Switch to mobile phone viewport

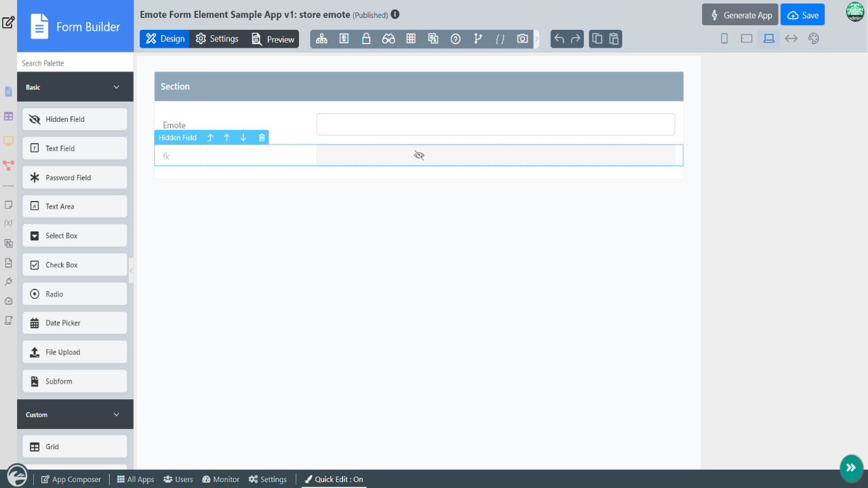tap(724, 39)
